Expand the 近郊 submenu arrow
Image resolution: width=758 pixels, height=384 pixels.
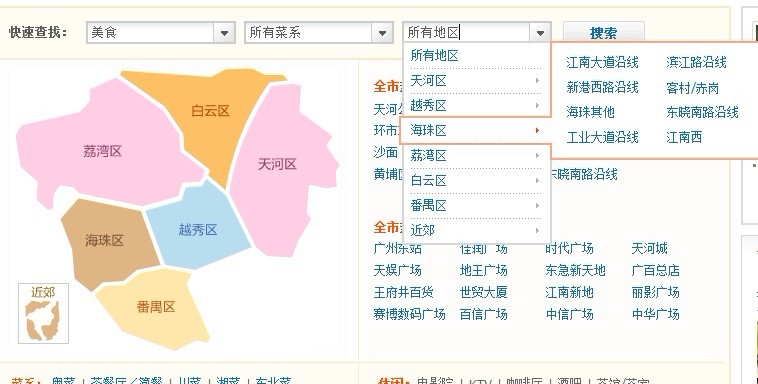(x=537, y=231)
